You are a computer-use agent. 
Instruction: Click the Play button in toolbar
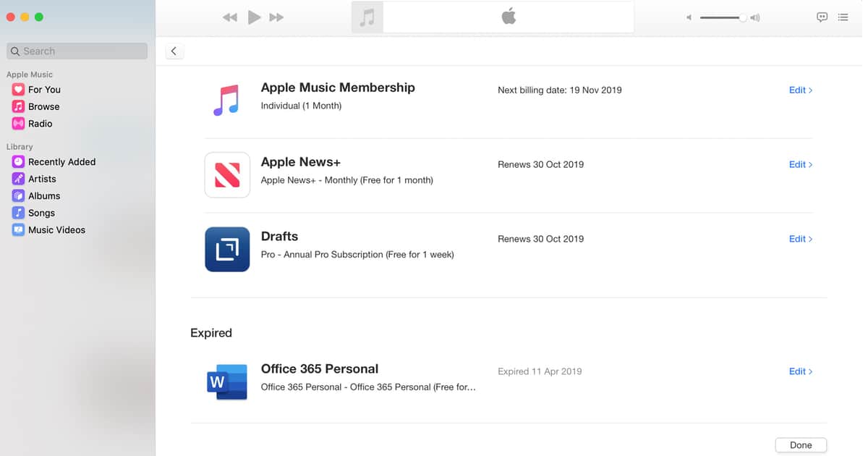(254, 17)
